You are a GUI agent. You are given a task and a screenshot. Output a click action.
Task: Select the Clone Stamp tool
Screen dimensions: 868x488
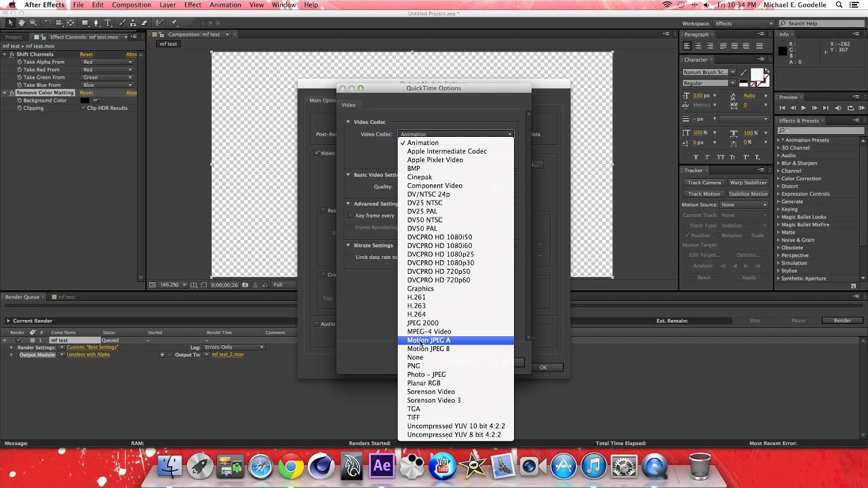pos(132,23)
